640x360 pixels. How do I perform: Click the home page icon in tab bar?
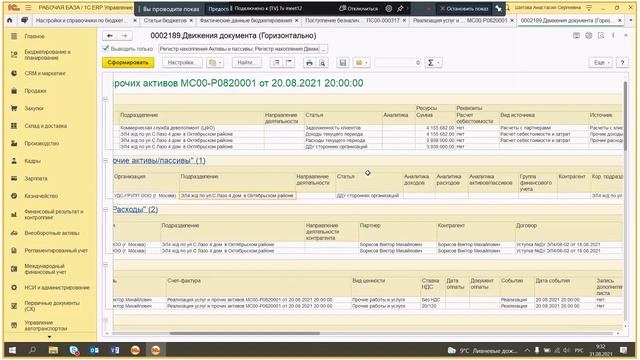pyautogui.click(x=10, y=20)
